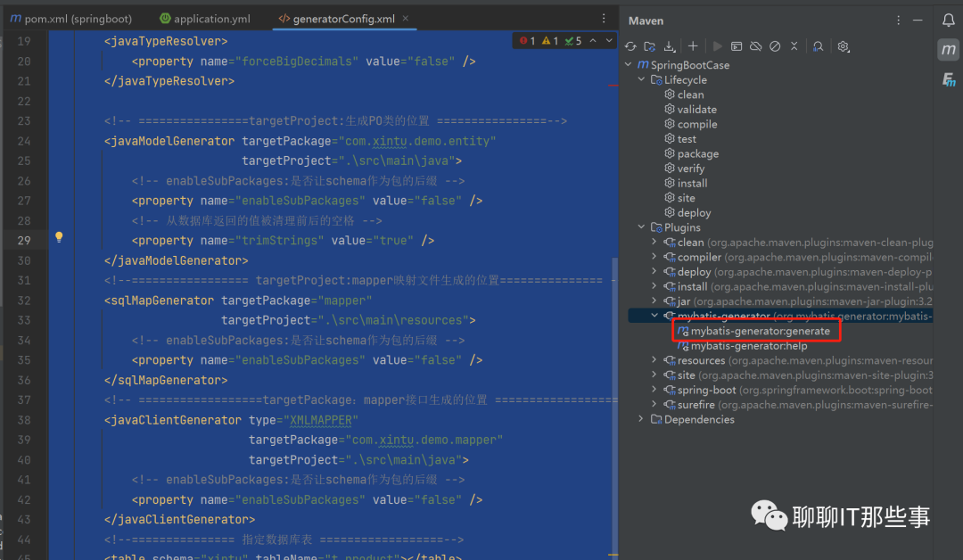Collapse the SpringBootCase project node
Image resolution: width=963 pixels, height=560 pixels.
click(629, 64)
